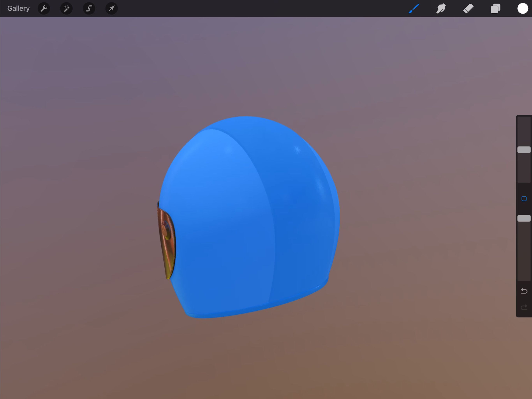
Task: Tap the square Modify button in sidebar
Action: 524,199
